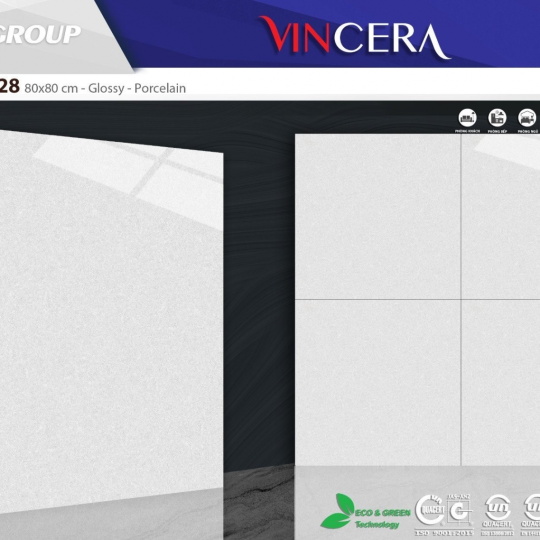The height and width of the screenshot is (540, 540).
Task: Click the green Eco & Green leaf logo
Action: (338, 511)
